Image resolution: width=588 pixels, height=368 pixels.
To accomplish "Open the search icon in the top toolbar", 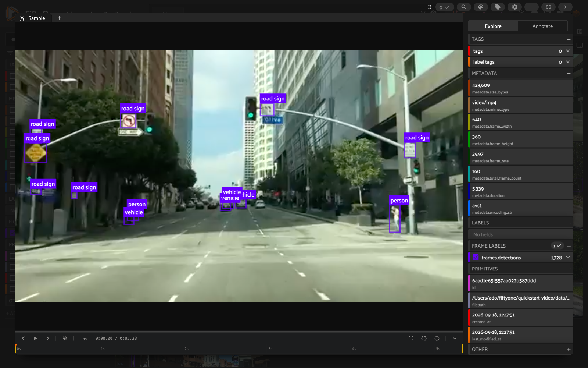I will pyautogui.click(x=464, y=7).
